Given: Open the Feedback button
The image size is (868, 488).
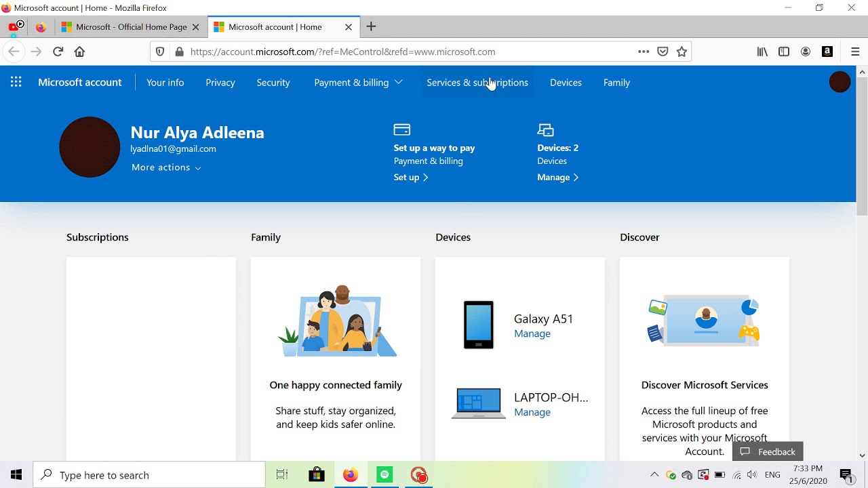Looking at the screenshot, I should (768, 452).
